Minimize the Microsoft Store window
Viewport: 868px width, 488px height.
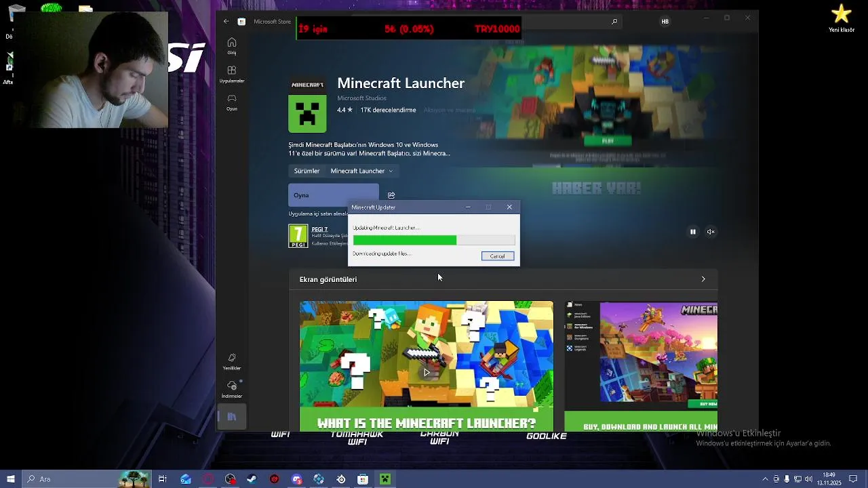click(x=706, y=18)
